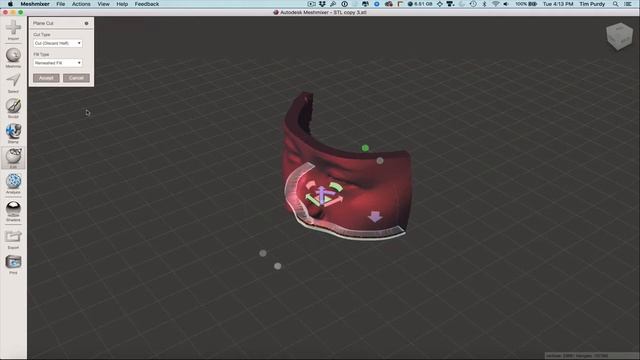Open the View menu
640x360 pixels.
[x=103, y=4]
